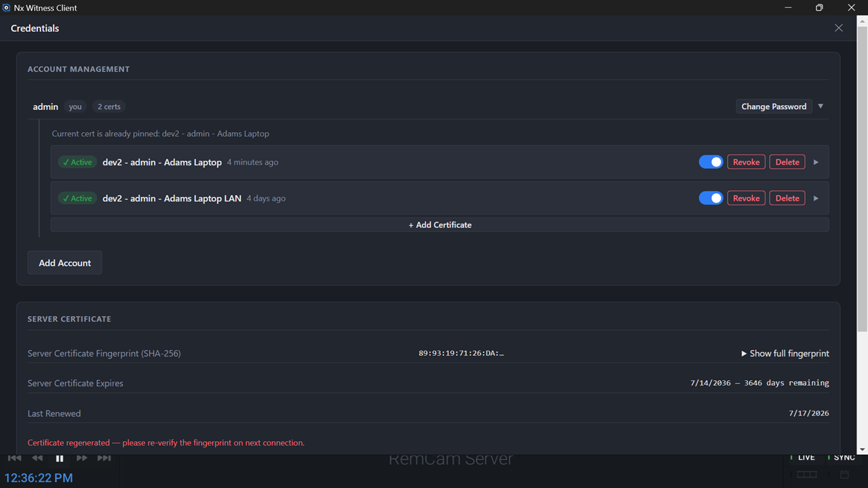Click the 12:36:22 PM time display
The height and width of the screenshot is (488, 868).
pos(39,478)
